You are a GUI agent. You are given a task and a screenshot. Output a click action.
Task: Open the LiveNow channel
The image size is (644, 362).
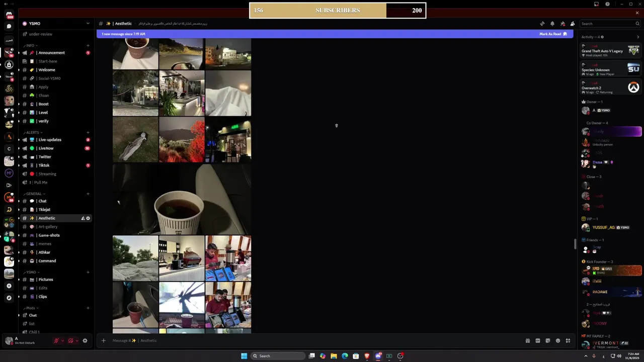[x=55, y=148]
